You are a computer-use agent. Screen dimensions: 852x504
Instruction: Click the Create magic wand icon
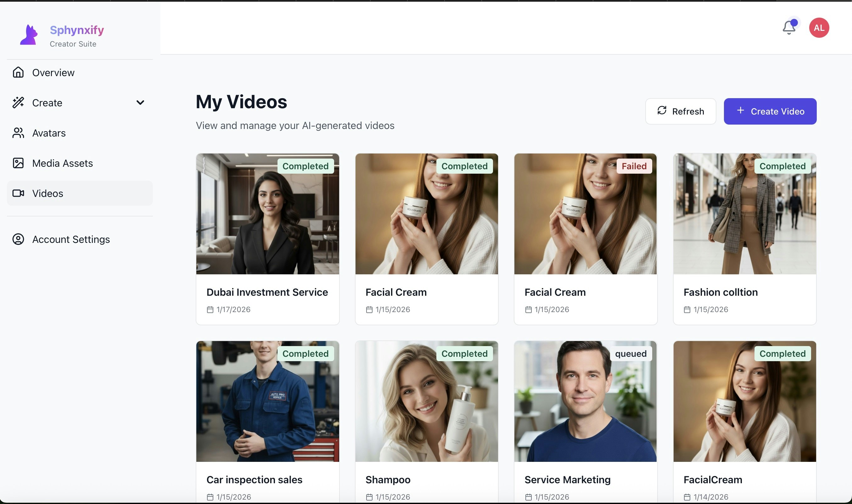pos(18,103)
